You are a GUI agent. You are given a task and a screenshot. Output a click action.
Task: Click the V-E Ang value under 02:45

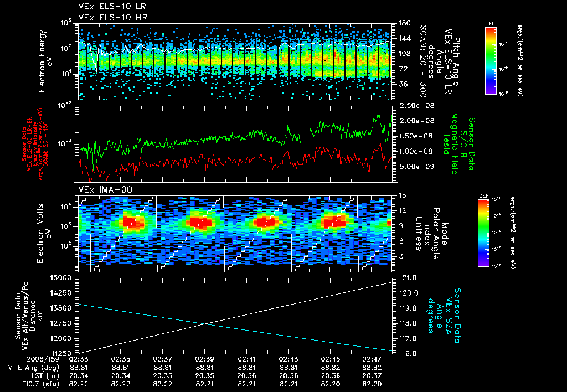click(331, 368)
